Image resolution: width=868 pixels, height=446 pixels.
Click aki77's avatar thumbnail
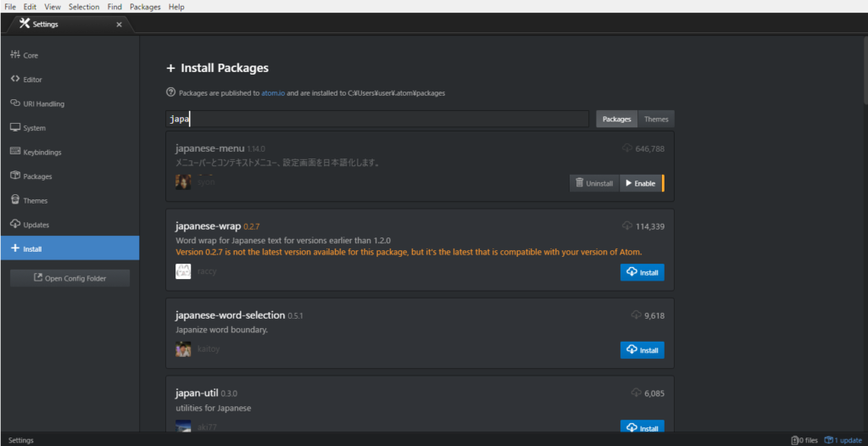click(x=183, y=426)
